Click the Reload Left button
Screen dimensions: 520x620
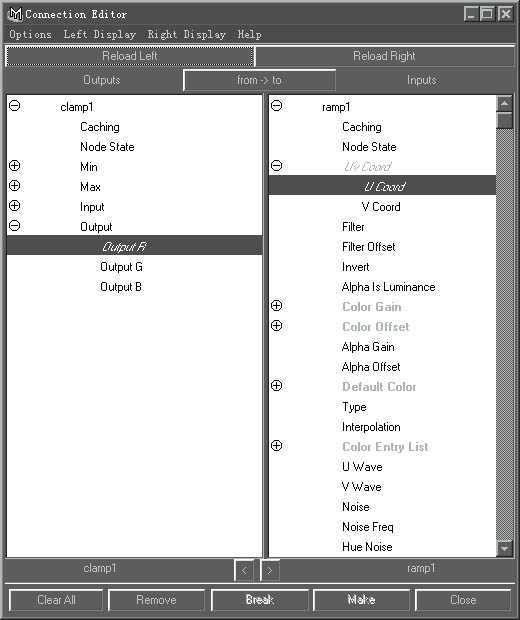coord(130,56)
